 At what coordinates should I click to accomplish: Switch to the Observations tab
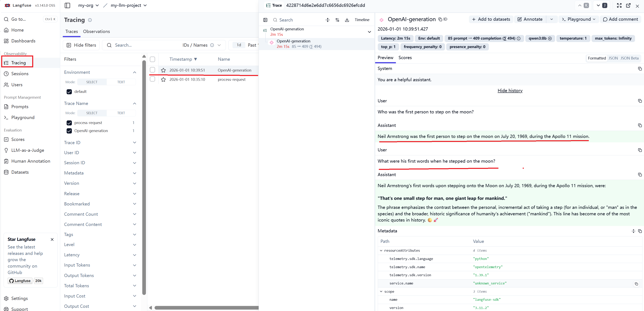pos(96,32)
